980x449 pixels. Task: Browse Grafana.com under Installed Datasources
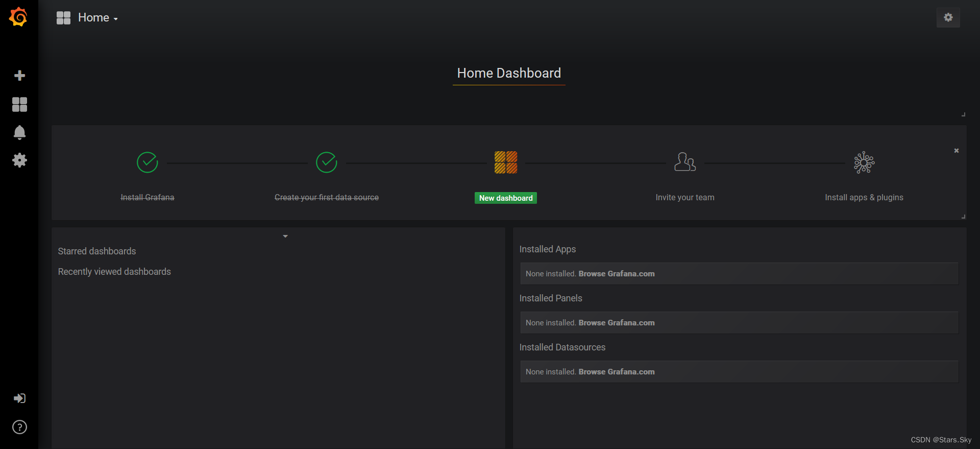coord(617,372)
